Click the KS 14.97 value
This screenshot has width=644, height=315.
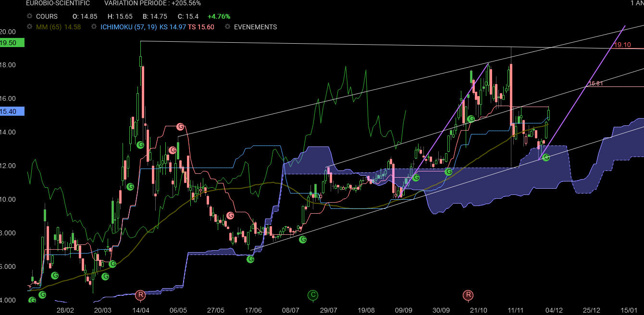pos(173,27)
